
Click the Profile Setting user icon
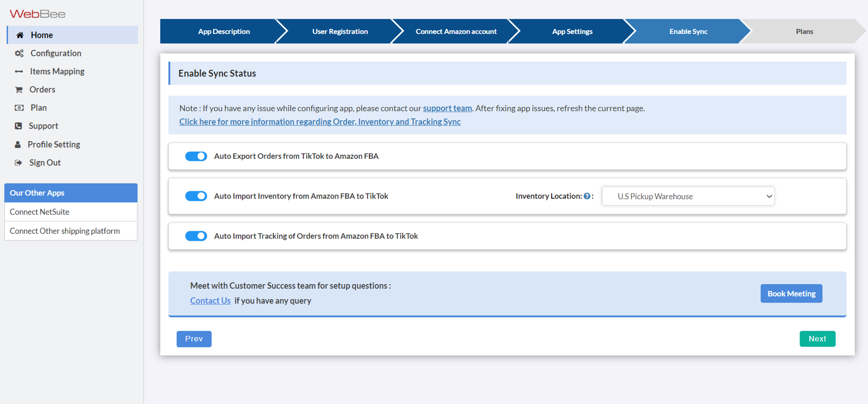pos(18,144)
